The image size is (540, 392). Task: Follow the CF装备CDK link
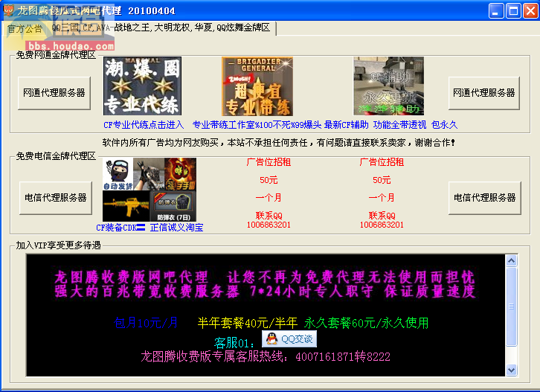[x=120, y=228]
